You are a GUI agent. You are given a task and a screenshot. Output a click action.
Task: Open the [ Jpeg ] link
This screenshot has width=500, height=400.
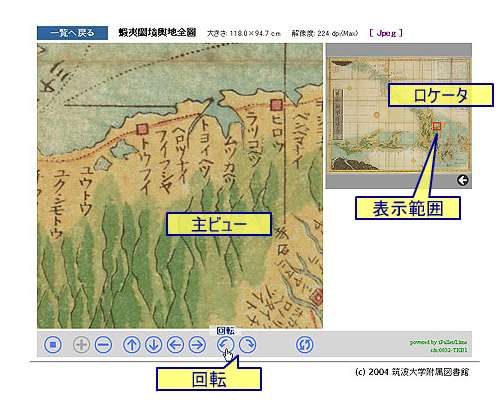(386, 33)
